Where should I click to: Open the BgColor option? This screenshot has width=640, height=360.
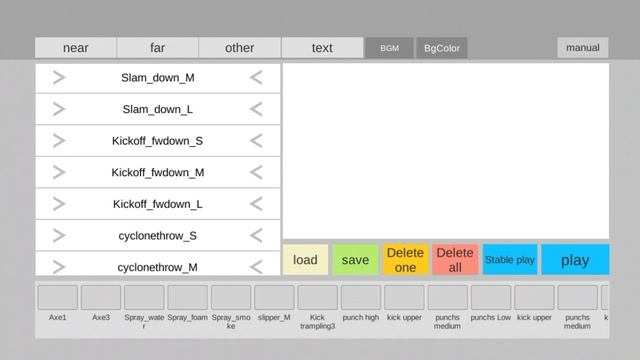[442, 48]
